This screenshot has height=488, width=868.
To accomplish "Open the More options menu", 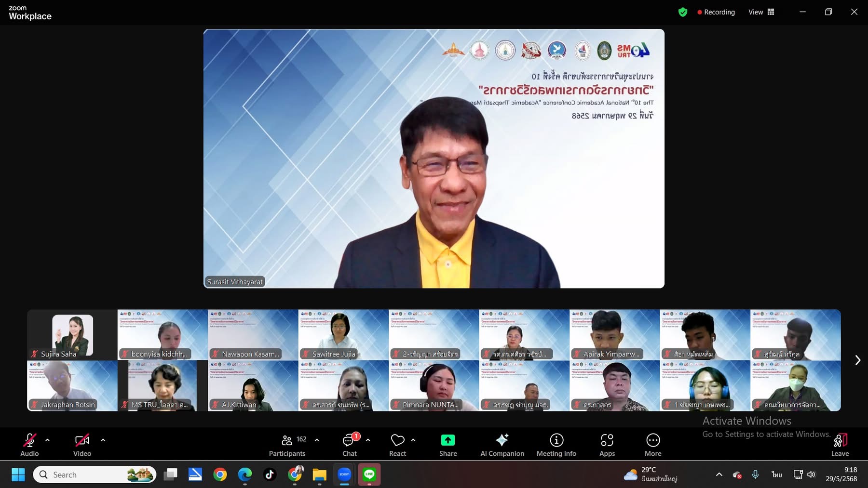I will (x=652, y=445).
